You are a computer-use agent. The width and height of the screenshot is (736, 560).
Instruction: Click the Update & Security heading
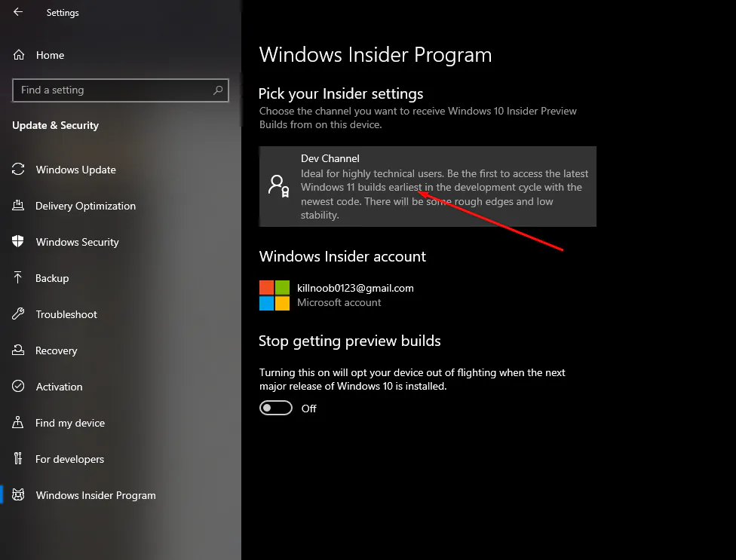coord(55,125)
